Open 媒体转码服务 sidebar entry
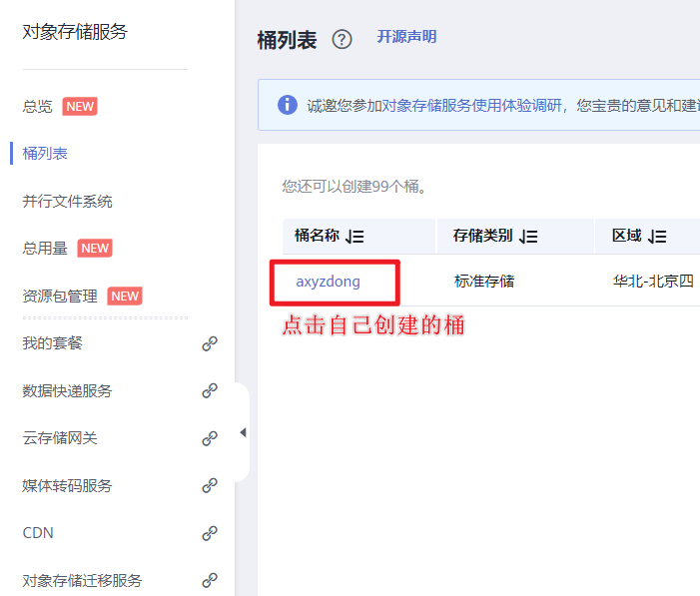 coord(68,486)
